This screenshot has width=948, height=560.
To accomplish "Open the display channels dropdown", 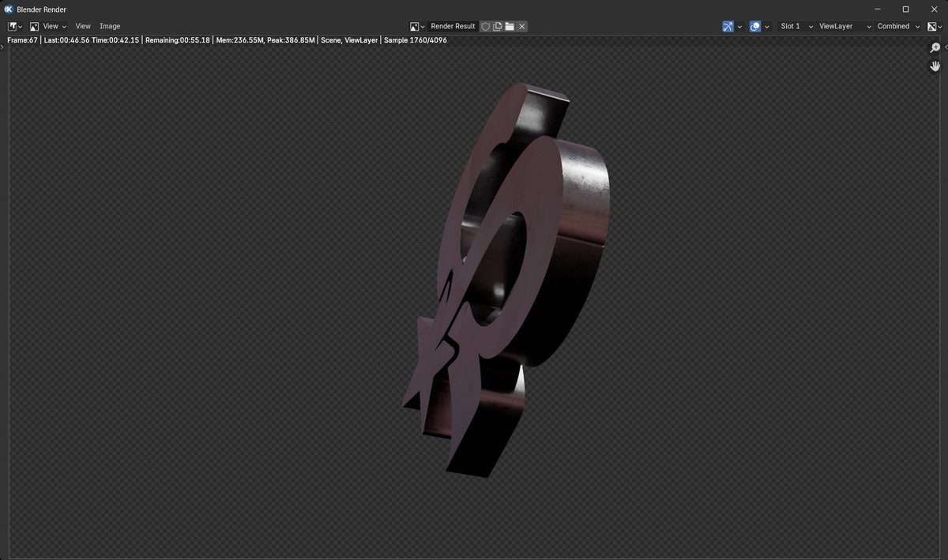I will point(935,26).
